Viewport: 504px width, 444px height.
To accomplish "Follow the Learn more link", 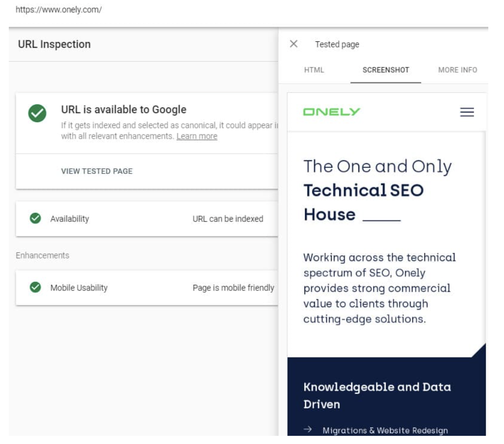I will (x=197, y=136).
